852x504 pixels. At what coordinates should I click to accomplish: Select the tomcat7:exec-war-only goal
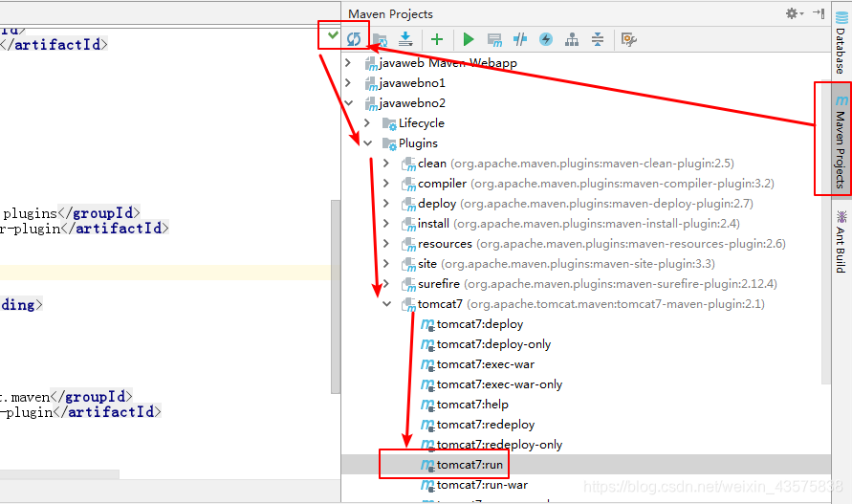pyautogui.click(x=499, y=384)
